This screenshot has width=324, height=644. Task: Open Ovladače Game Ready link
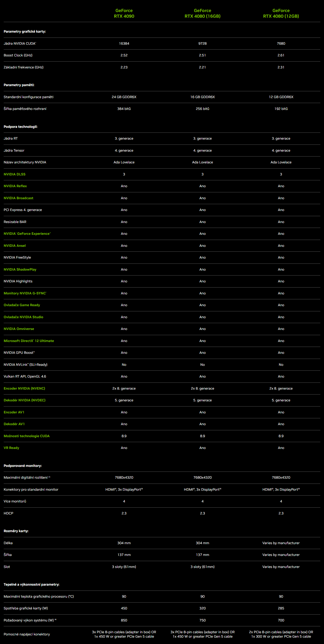tap(22, 305)
